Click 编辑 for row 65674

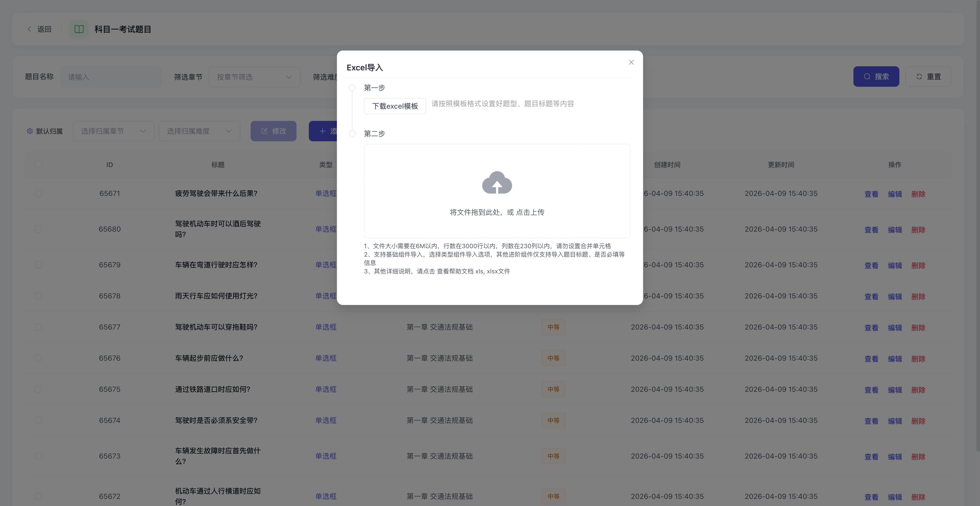coord(895,421)
